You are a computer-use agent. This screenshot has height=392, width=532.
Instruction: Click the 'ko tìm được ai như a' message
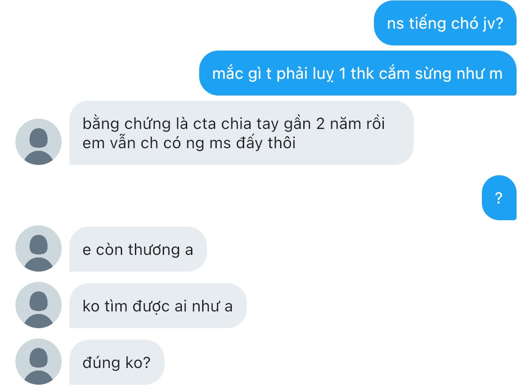158,305
